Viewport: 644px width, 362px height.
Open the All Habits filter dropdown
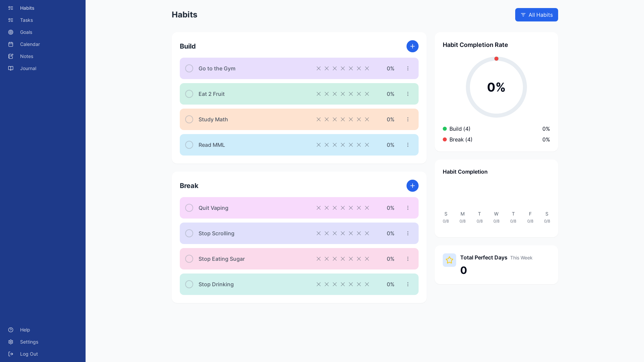537,15
